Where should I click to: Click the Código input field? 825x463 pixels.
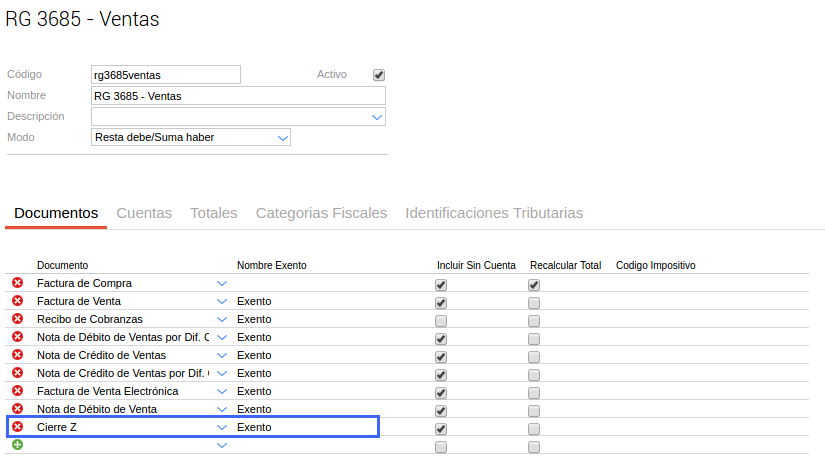(x=165, y=75)
